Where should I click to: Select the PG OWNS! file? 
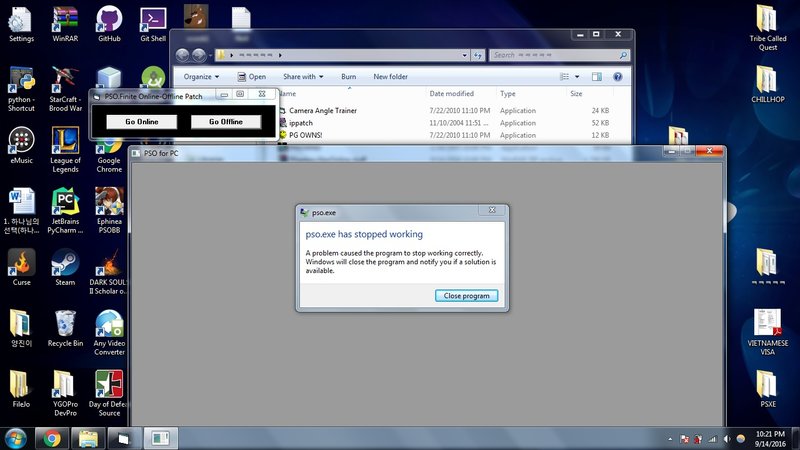tap(305, 135)
